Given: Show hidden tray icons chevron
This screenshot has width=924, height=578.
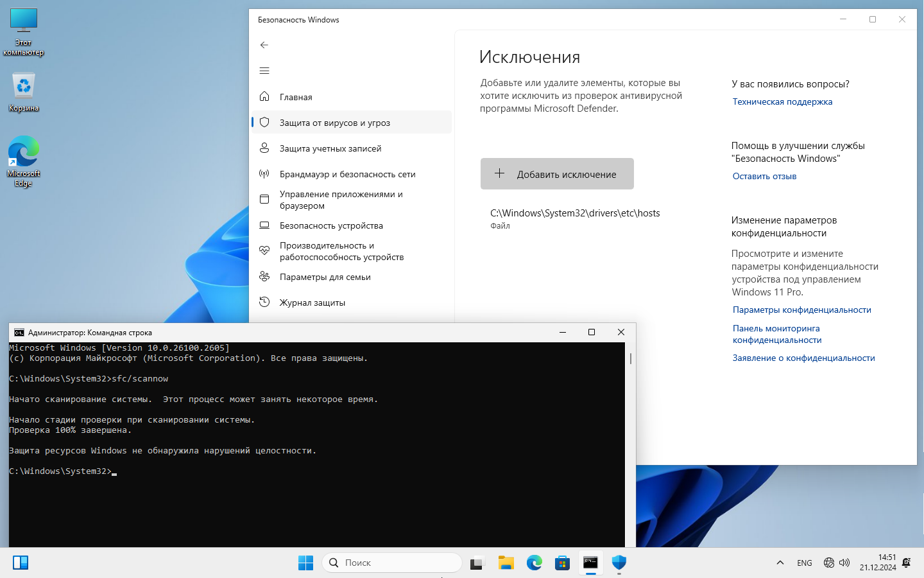Looking at the screenshot, I should (x=780, y=563).
